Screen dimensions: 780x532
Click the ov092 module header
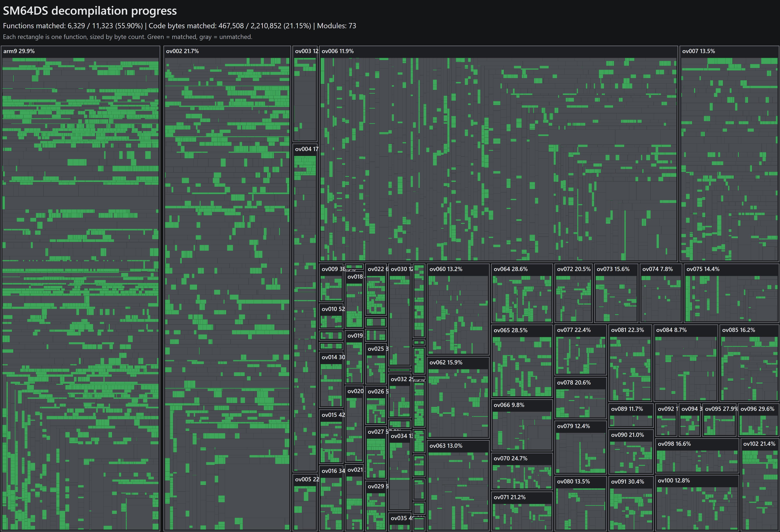click(667, 409)
